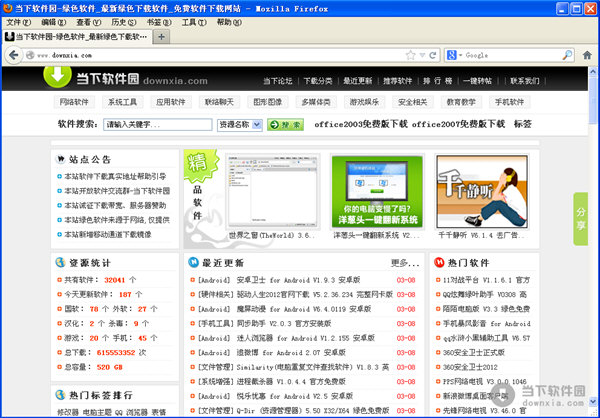Select the 网络软件 category
Image resolution: width=600 pixels, height=418 pixels.
tap(74, 102)
